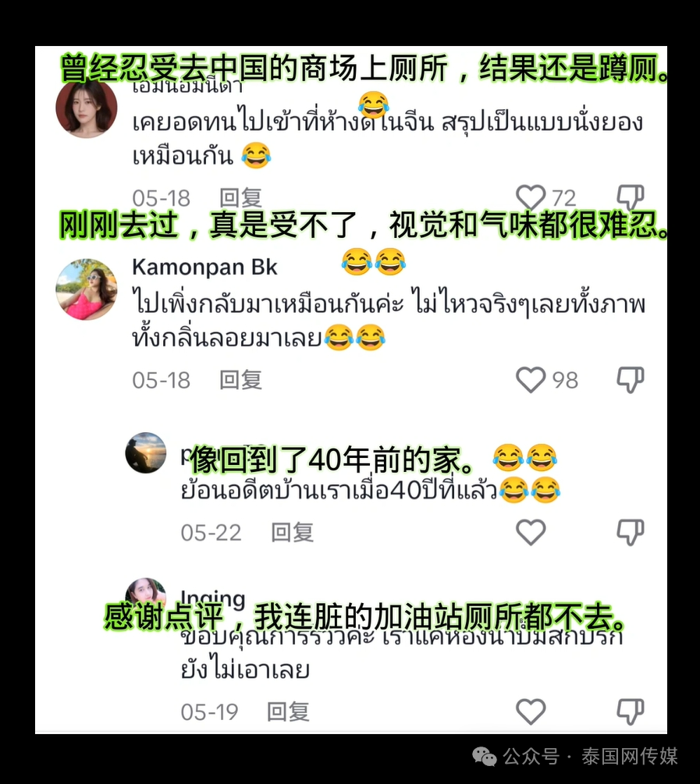
Task: Dislike Kamonpan Bk's comment
Action: (x=631, y=380)
